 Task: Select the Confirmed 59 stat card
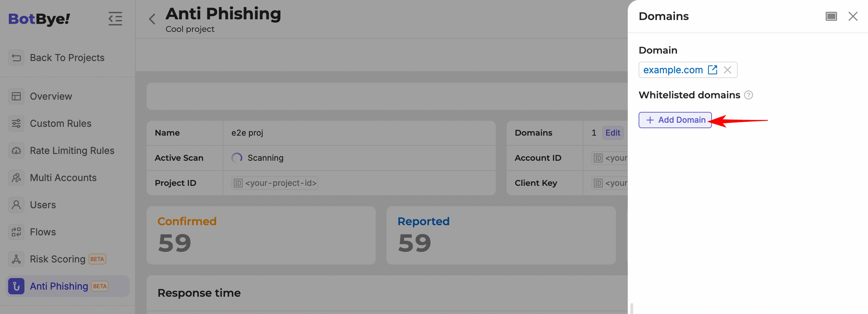(x=261, y=235)
